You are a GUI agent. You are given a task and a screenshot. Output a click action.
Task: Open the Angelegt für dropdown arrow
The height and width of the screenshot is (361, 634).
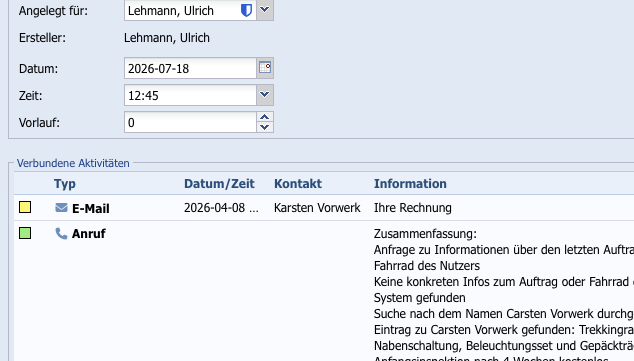point(265,10)
